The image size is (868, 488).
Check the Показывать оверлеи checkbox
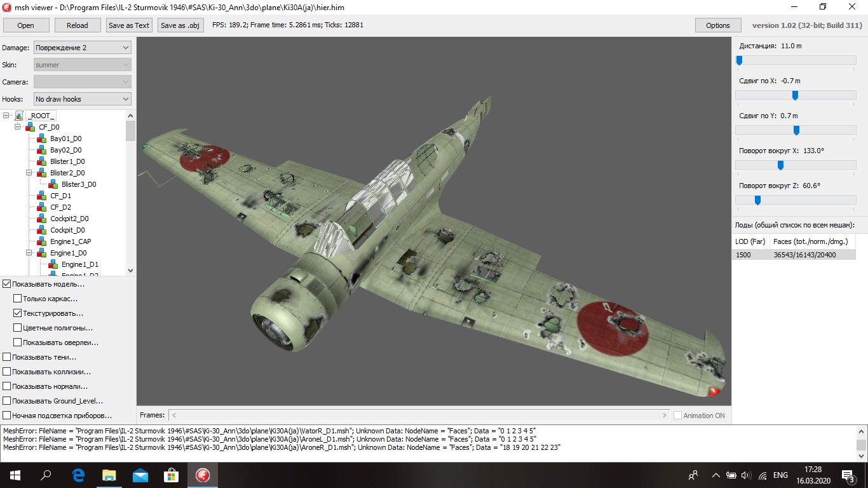click(x=18, y=342)
